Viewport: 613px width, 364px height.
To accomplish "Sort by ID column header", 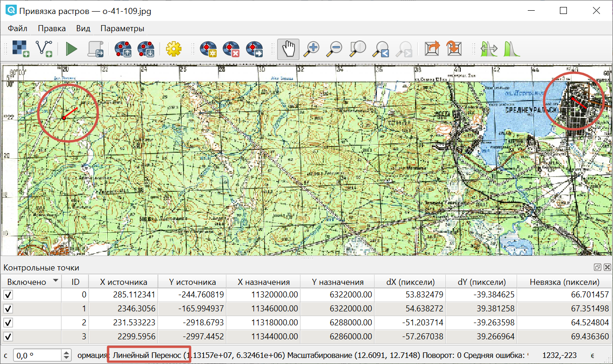I will click(75, 282).
